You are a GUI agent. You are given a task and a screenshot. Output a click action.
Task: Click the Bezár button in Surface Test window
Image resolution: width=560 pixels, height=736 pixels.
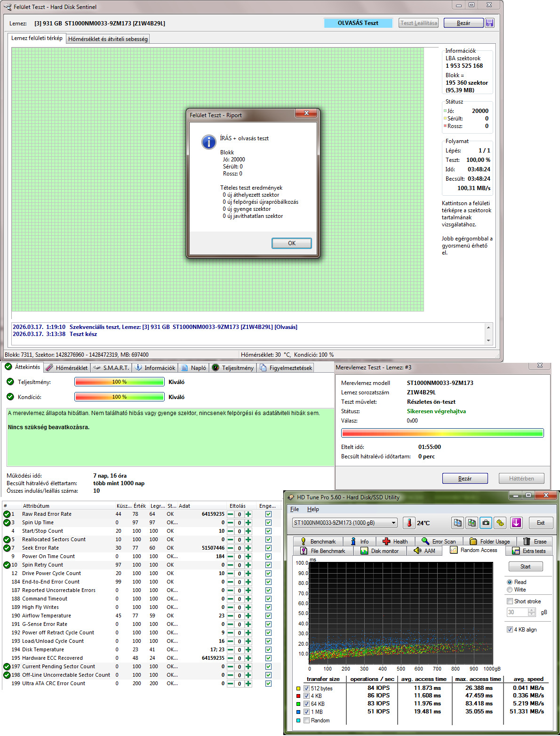(x=464, y=23)
